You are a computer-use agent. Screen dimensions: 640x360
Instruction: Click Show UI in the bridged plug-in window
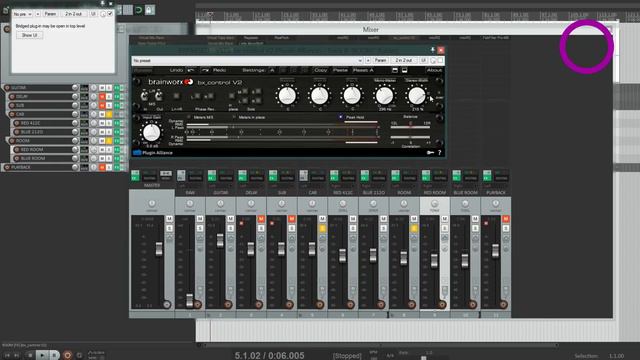coord(29,35)
